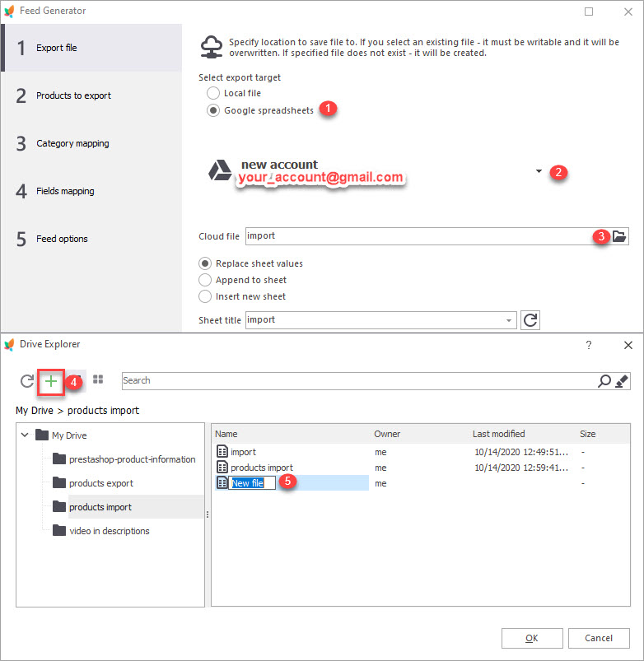This screenshot has width=644, height=661.
Task: Open the Sheet title dropdown
Action: point(509,320)
